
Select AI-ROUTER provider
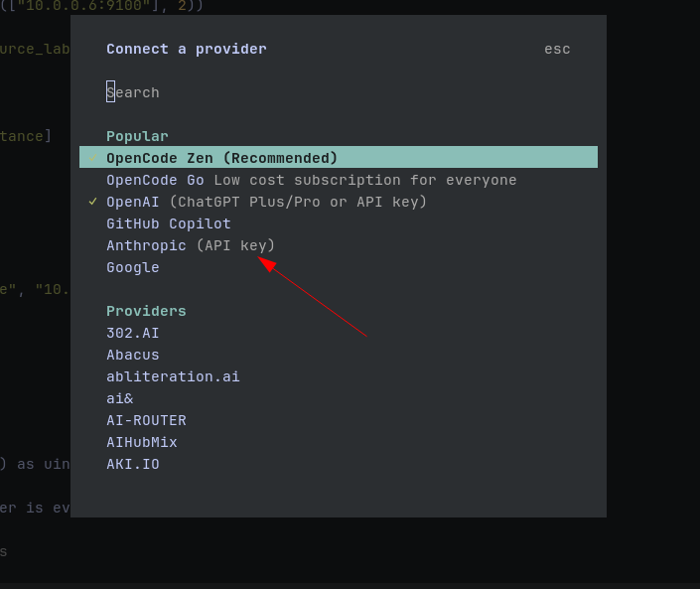coord(339,421)
